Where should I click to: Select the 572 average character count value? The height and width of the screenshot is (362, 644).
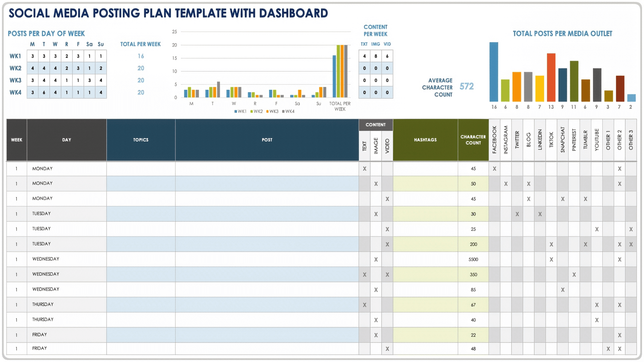pos(467,86)
